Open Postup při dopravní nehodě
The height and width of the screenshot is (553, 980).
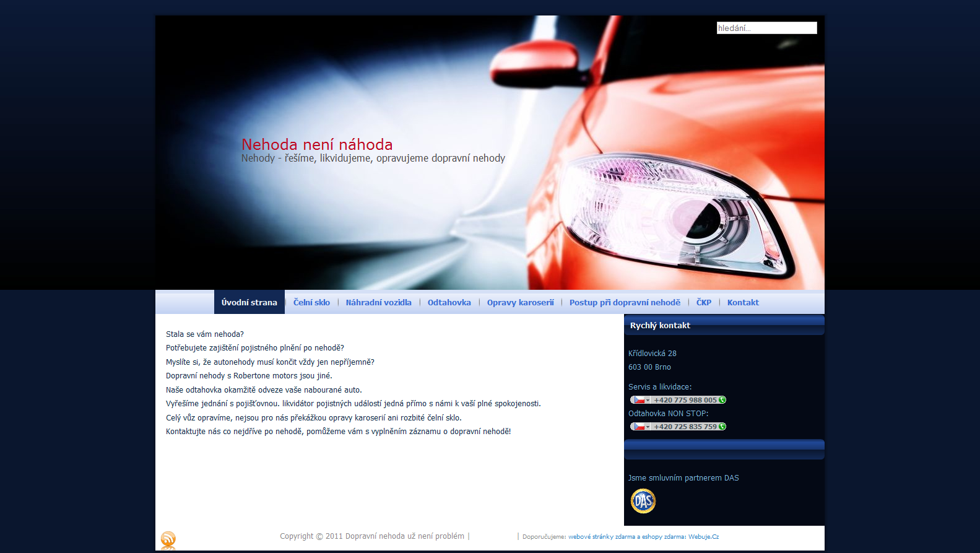(625, 302)
